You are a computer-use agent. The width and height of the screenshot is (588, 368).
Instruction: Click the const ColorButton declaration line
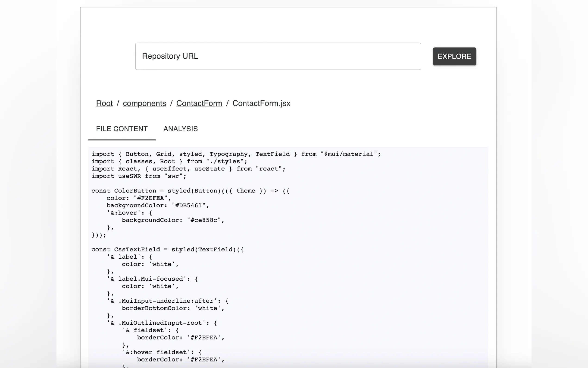190,191
